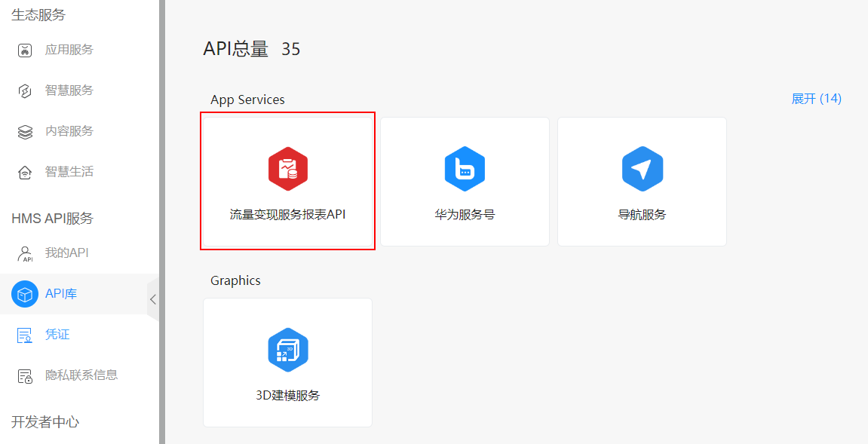This screenshot has width=868, height=444.
Task: Click the 华为服务号 hexagon icon
Action: 465,169
